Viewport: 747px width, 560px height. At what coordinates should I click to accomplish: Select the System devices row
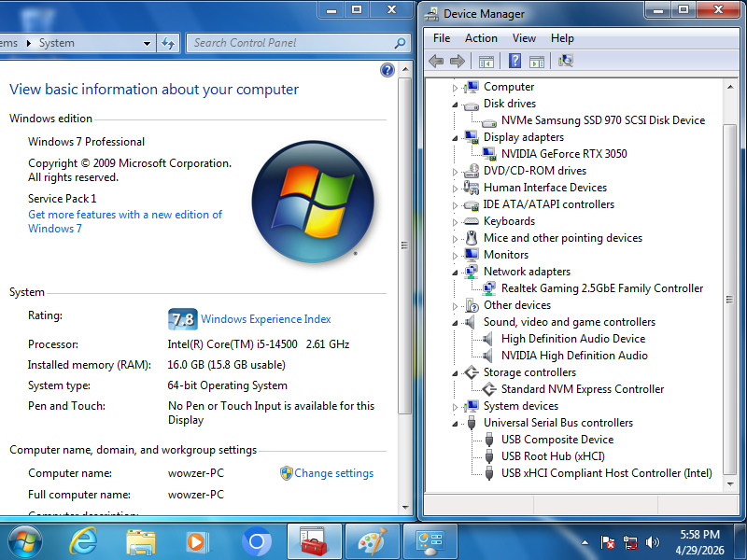tap(521, 406)
